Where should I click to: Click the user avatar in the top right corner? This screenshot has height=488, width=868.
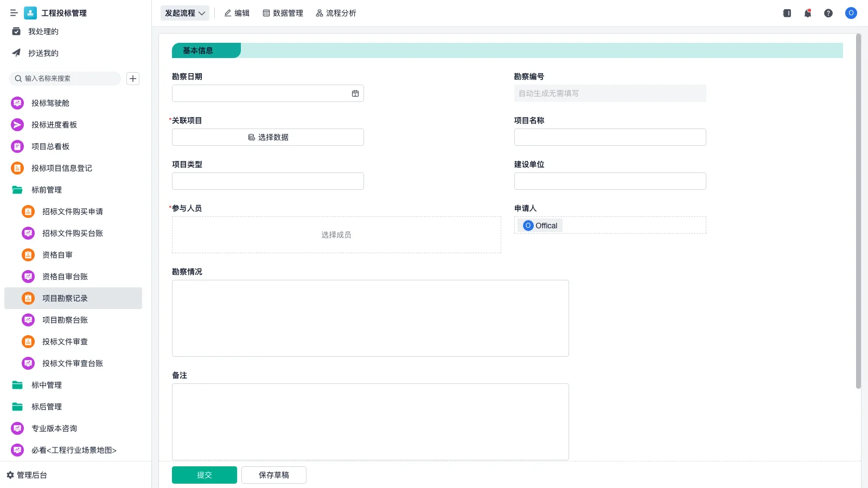(x=850, y=13)
